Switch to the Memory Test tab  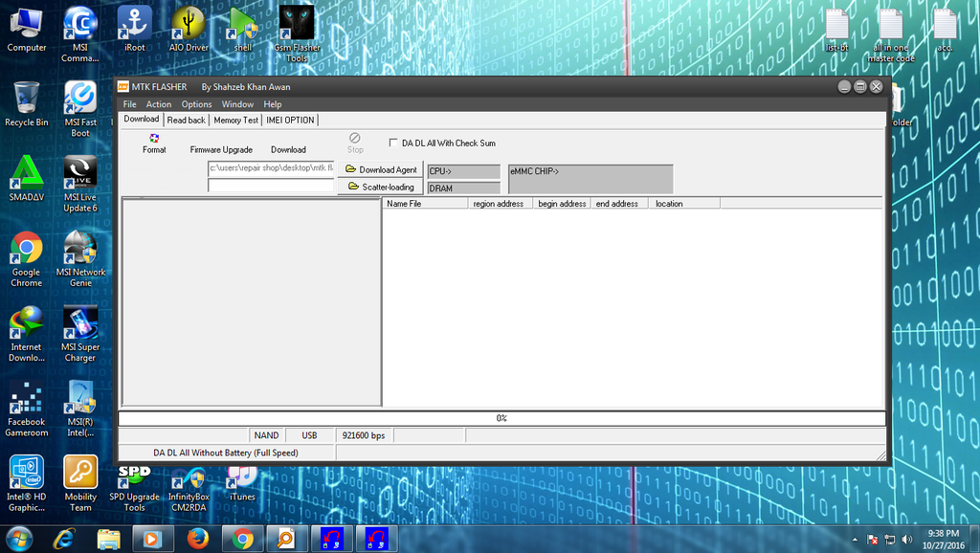235,121
